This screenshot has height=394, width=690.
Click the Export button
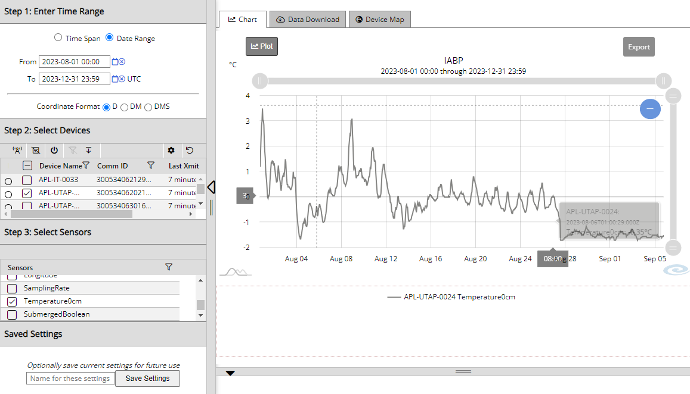point(639,47)
